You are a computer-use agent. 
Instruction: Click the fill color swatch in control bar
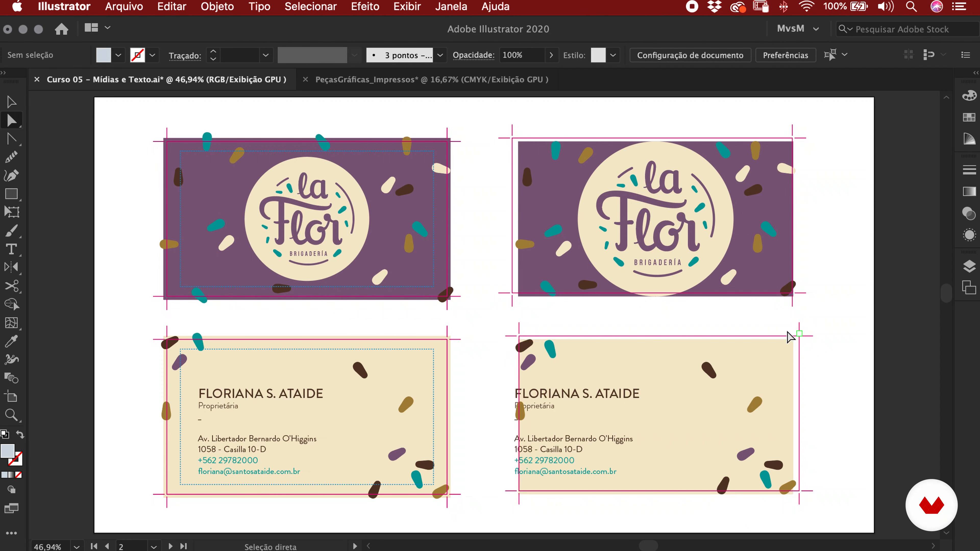coord(103,55)
